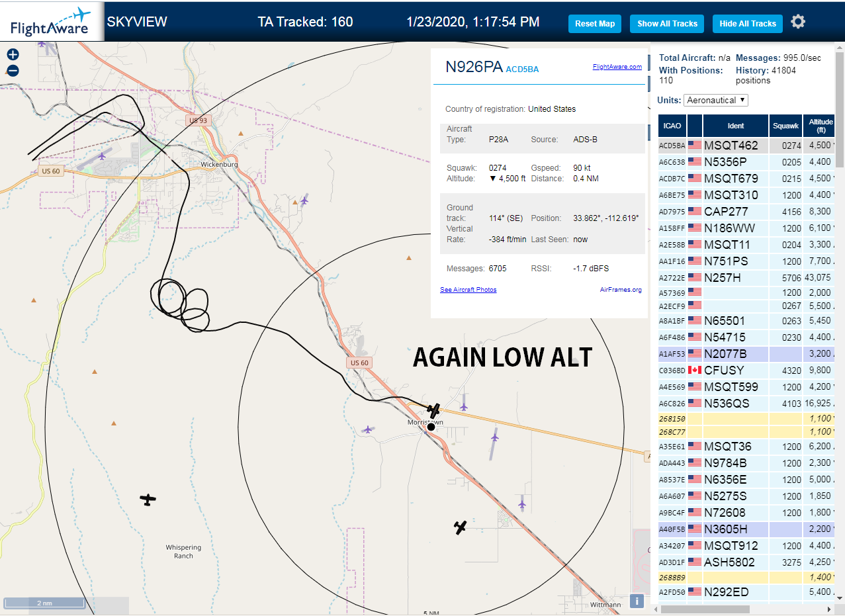Select the tracked aircraft icon over Morristown

click(x=433, y=410)
